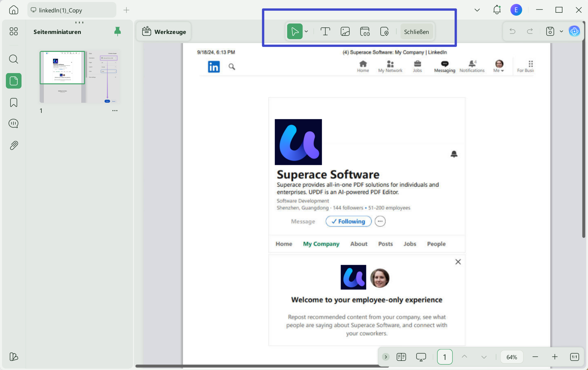Collapse the bottom page toolbar arrow
Image resolution: width=588 pixels, height=370 pixels.
point(386,357)
